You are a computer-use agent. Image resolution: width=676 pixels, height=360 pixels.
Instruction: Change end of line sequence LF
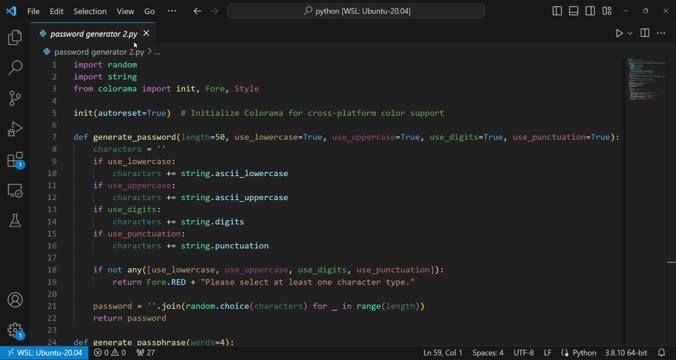coord(547,353)
